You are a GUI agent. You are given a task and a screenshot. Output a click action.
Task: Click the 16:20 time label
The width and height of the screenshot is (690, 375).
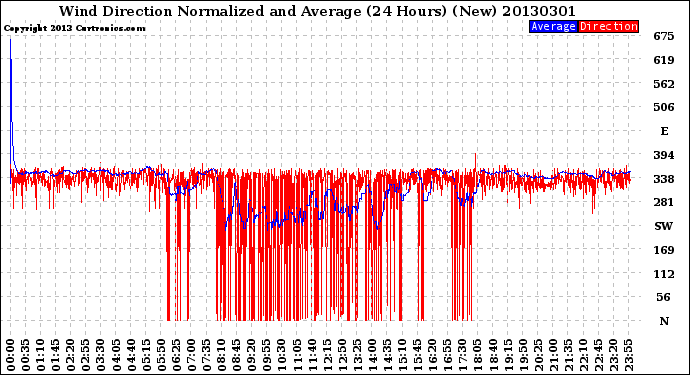pyautogui.click(x=433, y=355)
